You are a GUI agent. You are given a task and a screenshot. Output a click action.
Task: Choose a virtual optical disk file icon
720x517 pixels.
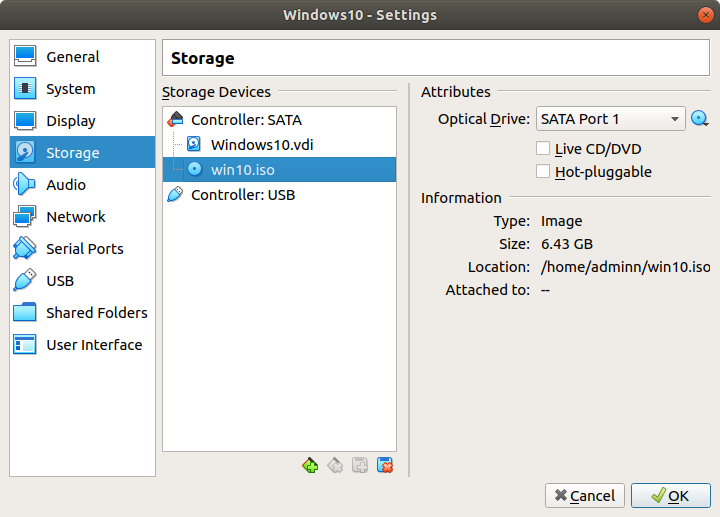point(699,119)
